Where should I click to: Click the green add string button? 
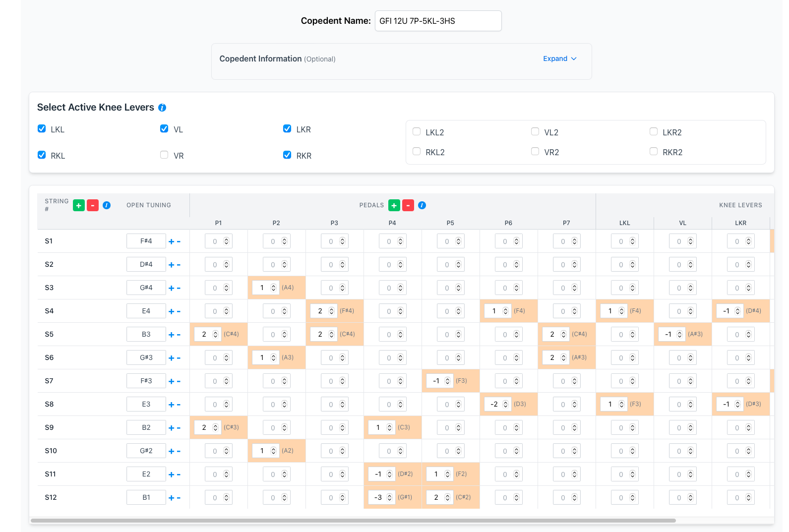[x=78, y=205]
